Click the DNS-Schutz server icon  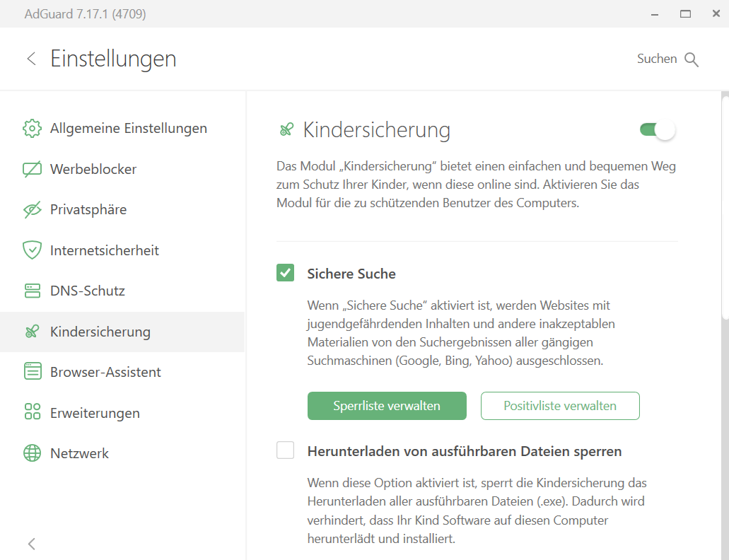(x=32, y=291)
